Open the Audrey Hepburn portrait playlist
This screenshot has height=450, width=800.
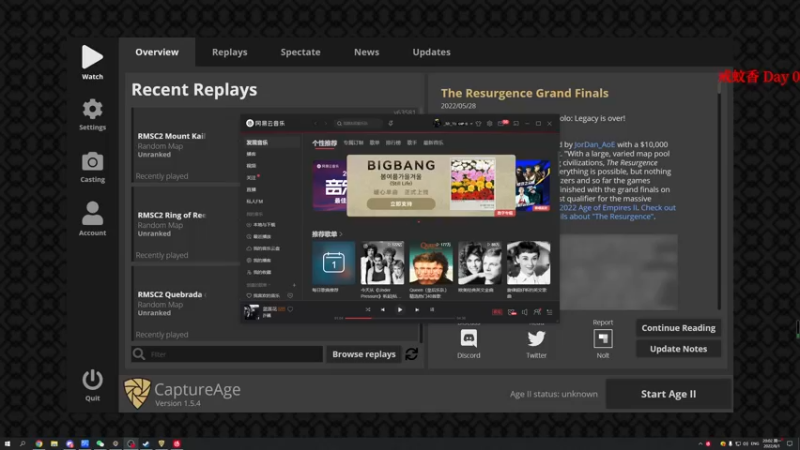[529, 263]
